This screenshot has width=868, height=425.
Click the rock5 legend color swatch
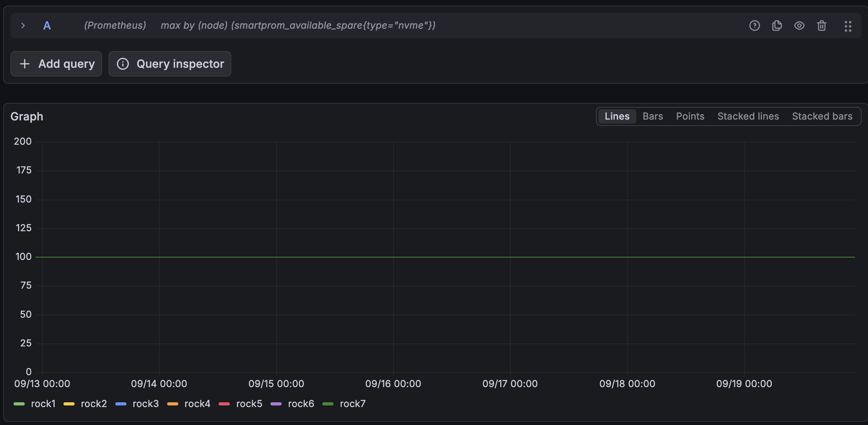click(224, 404)
